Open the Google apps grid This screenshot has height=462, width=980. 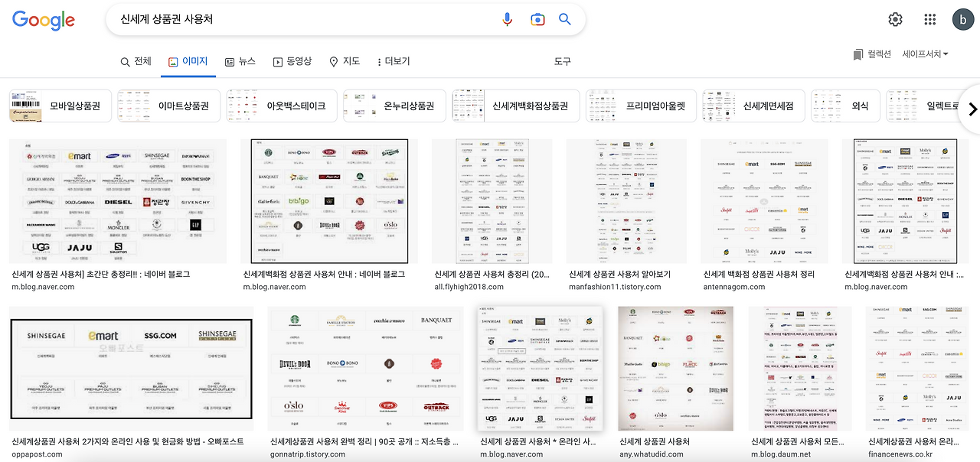tap(930, 20)
